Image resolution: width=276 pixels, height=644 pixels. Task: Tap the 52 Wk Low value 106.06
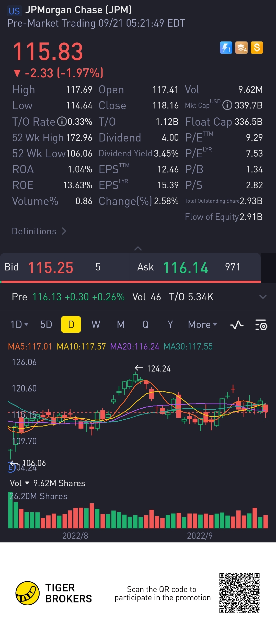(79, 154)
